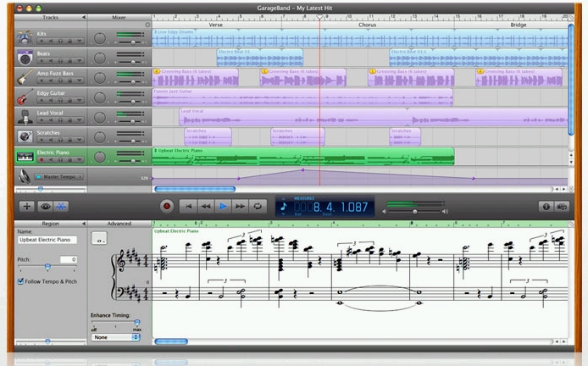Open the Track Info button
The width and height of the screenshot is (588, 366).
(546, 206)
